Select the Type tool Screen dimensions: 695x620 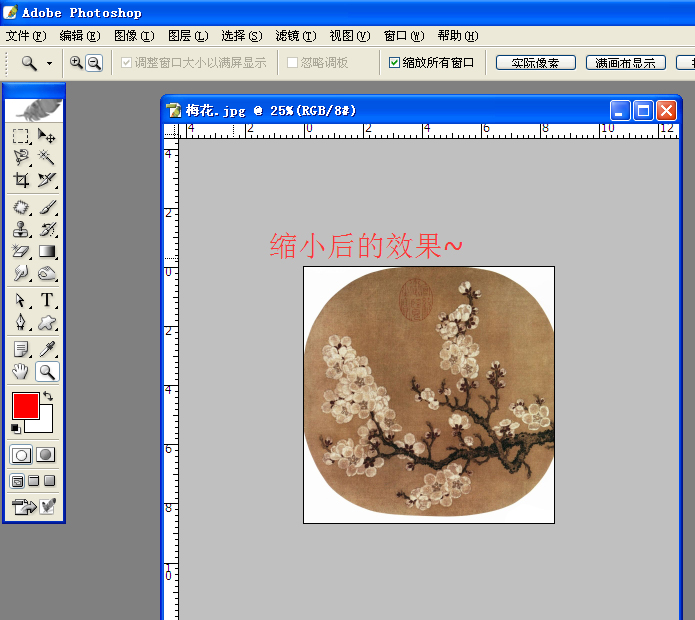coord(47,300)
